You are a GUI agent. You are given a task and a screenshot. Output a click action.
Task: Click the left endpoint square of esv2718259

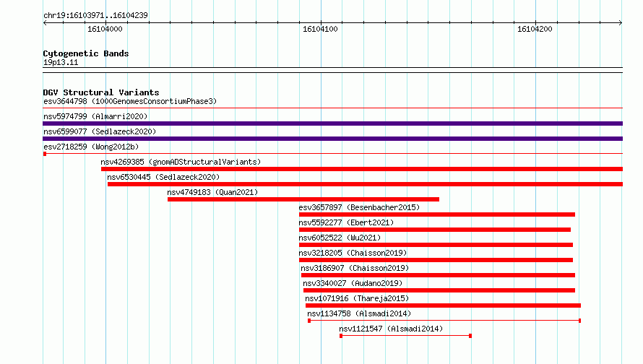click(x=45, y=154)
